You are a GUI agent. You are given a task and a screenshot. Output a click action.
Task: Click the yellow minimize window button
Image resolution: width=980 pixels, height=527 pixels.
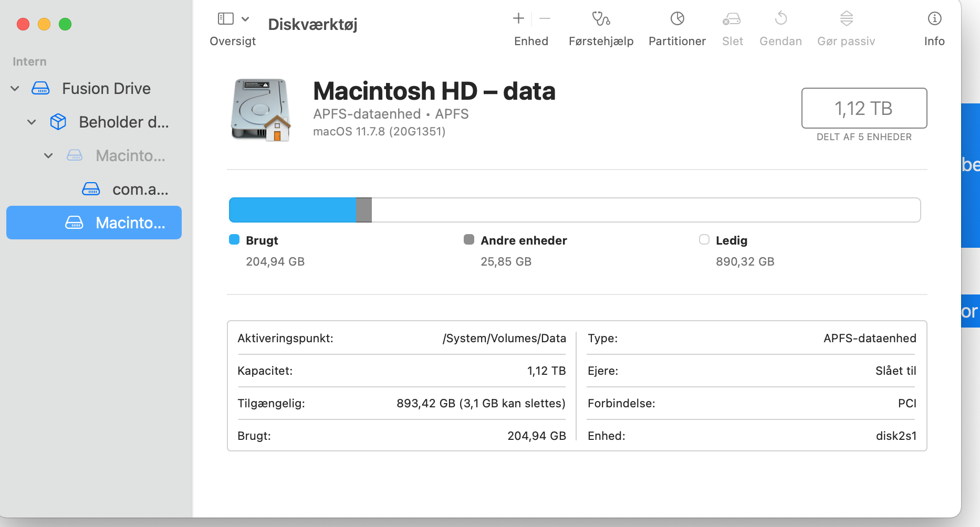tap(44, 24)
